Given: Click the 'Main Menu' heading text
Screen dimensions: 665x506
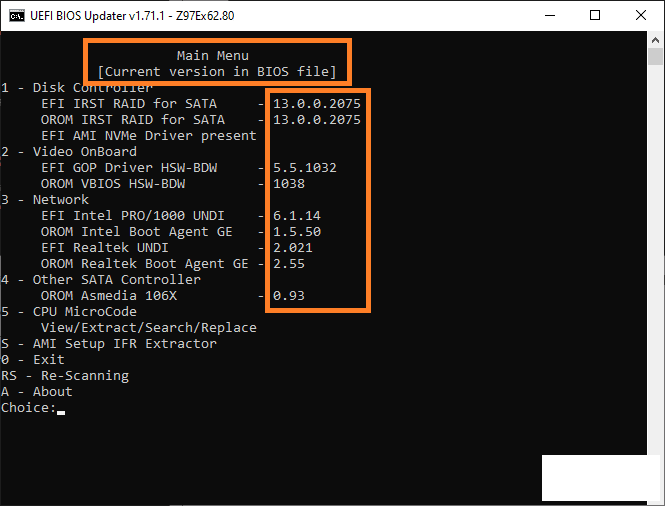Looking at the screenshot, I should tap(213, 56).
